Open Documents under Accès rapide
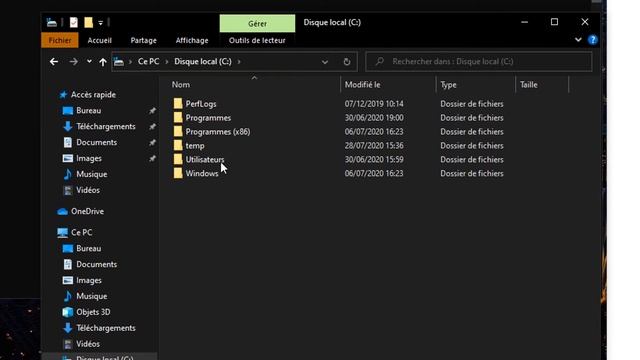This screenshot has width=640, height=360. click(x=96, y=142)
